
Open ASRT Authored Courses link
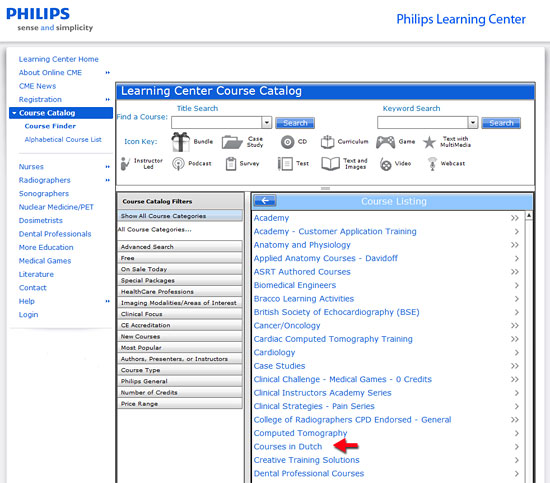tap(302, 272)
